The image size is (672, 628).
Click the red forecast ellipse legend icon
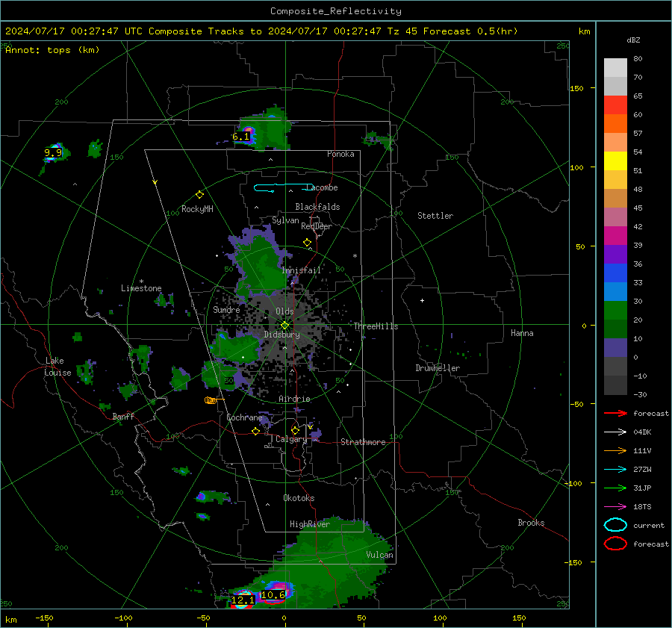(x=615, y=544)
